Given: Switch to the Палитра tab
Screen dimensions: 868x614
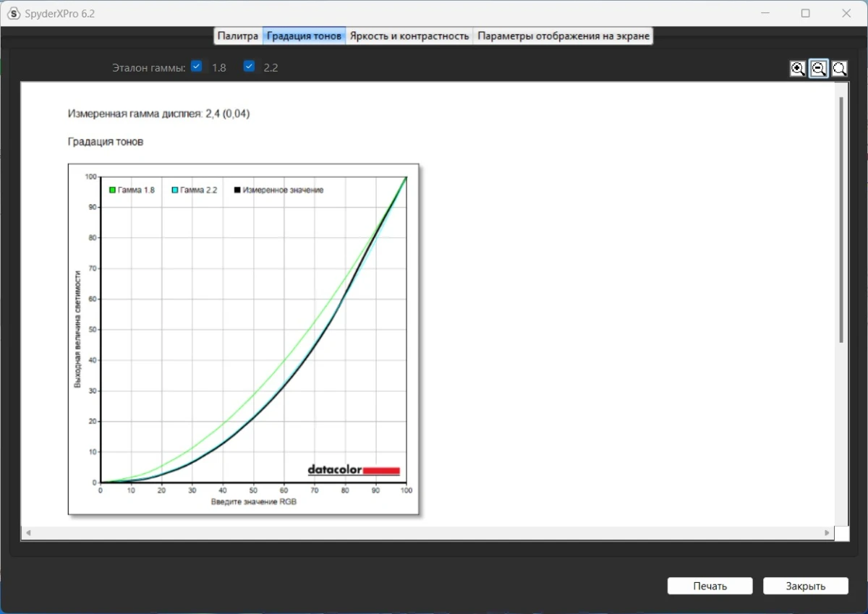Looking at the screenshot, I should 238,35.
